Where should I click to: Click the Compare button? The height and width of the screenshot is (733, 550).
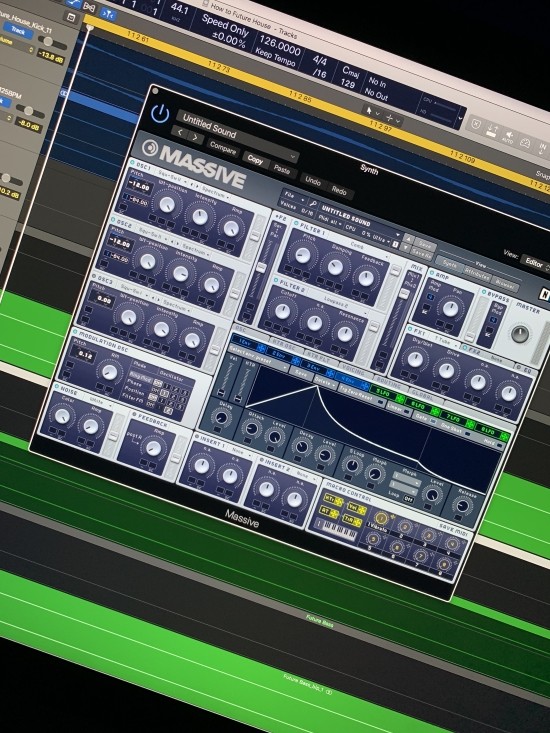(x=223, y=148)
